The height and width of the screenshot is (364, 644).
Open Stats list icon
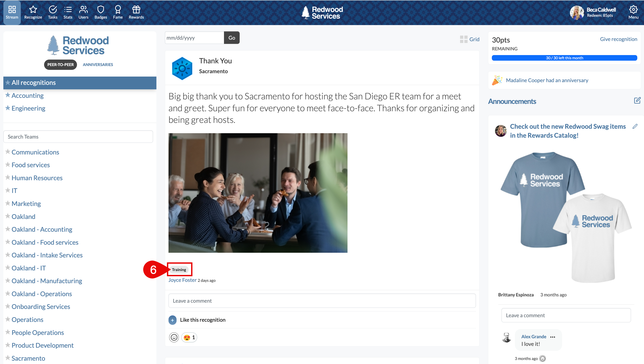pos(68,9)
